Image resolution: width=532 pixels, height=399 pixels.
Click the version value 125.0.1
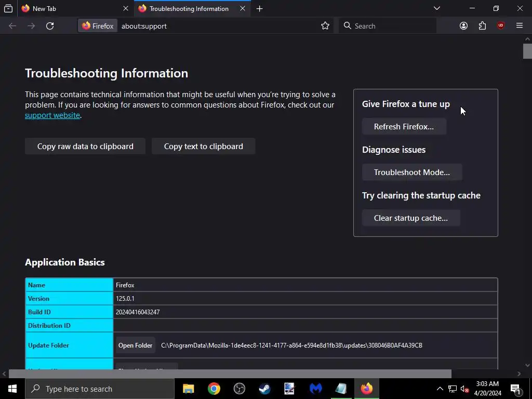coord(125,299)
